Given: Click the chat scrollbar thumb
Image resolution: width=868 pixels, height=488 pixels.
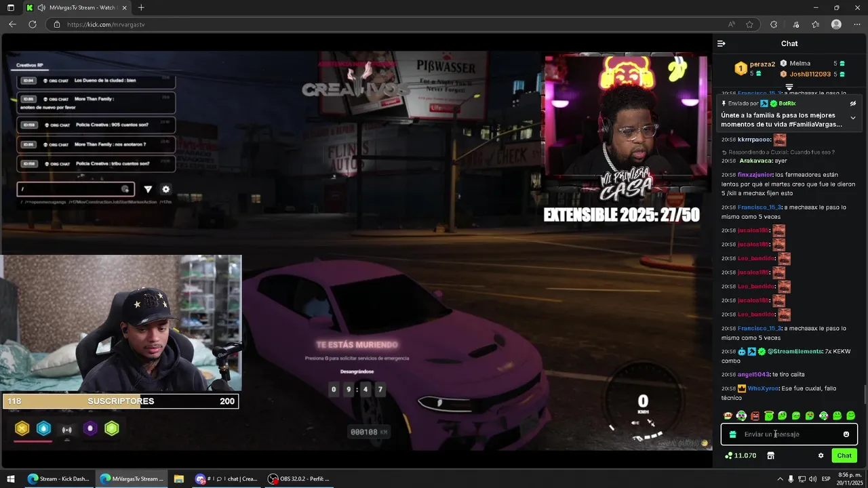Looking at the screenshot, I should click(865, 394).
